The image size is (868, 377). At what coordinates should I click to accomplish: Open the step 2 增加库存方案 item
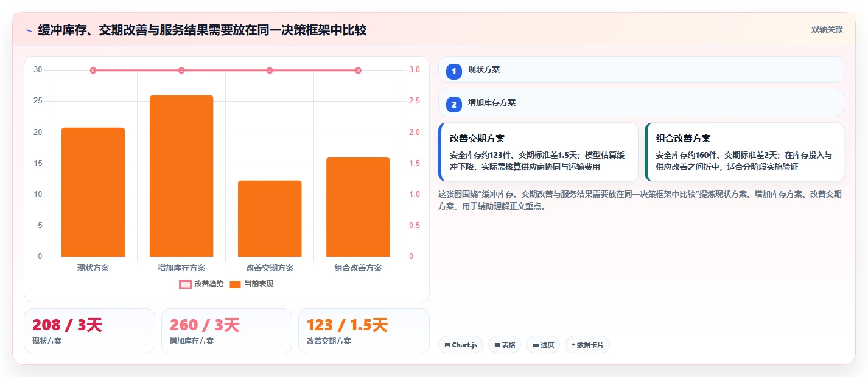641,103
